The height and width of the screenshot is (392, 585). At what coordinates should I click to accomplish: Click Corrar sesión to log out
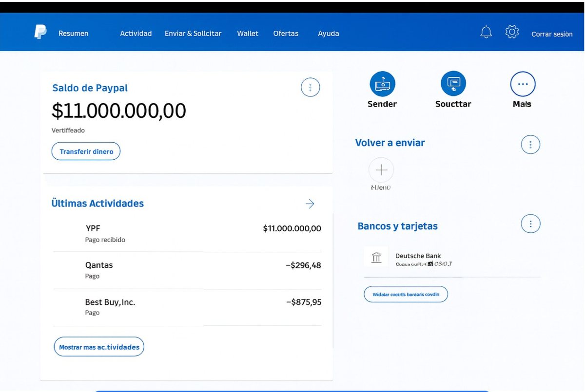click(552, 34)
